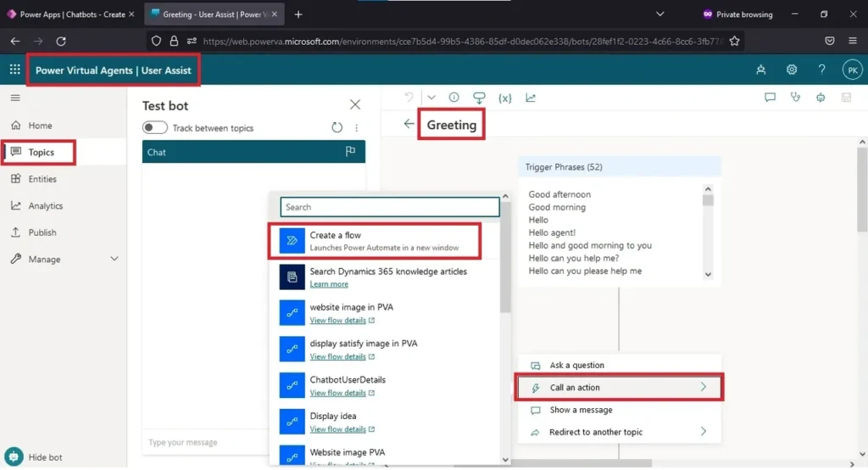Screen dimensions: 868x470
Task: Click the flag icon in Chat header
Action: [x=350, y=151]
